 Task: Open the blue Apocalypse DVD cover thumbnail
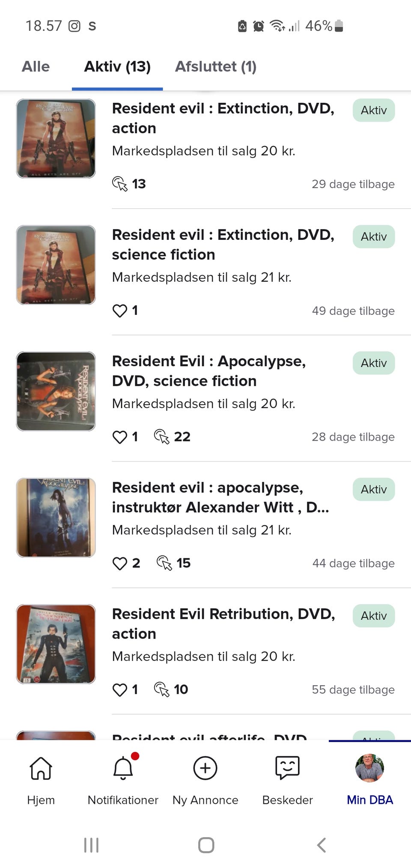click(56, 518)
